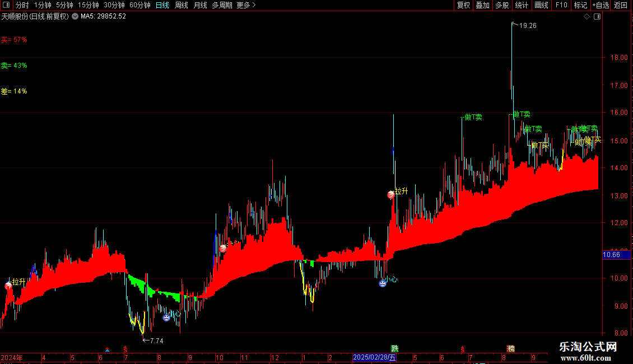Click the 19.26 high price label

pos(528,26)
